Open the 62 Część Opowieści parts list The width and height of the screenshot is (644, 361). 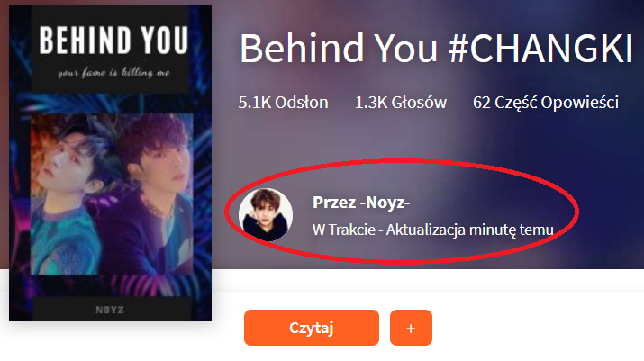(546, 103)
